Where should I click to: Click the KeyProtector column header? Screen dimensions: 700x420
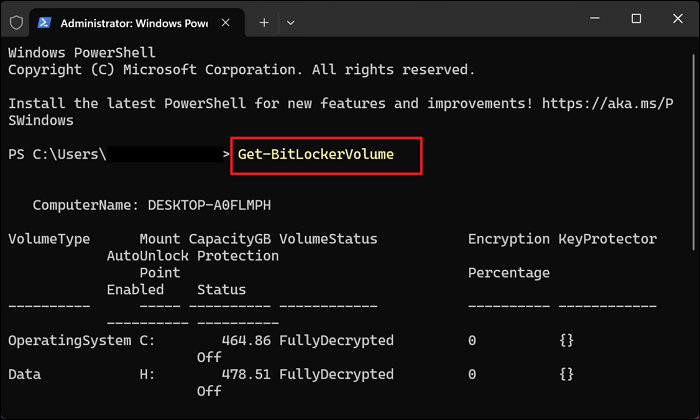pos(607,239)
